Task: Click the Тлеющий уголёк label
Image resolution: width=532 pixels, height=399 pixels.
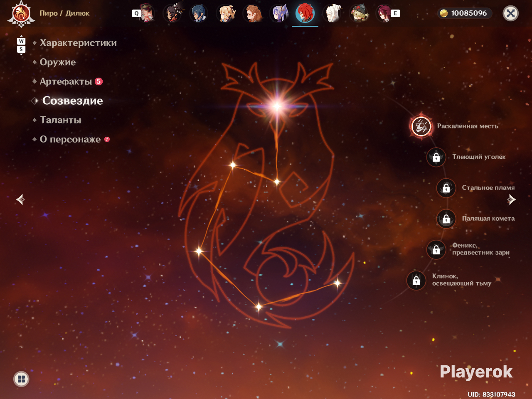Action: [x=479, y=157]
